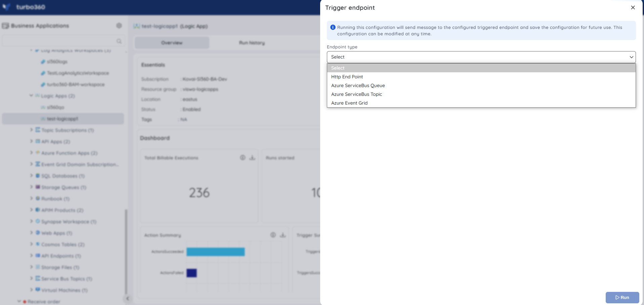644x305 pixels.
Task: Click the sidebar vertical scrollbar
Action: click(126, 252)
